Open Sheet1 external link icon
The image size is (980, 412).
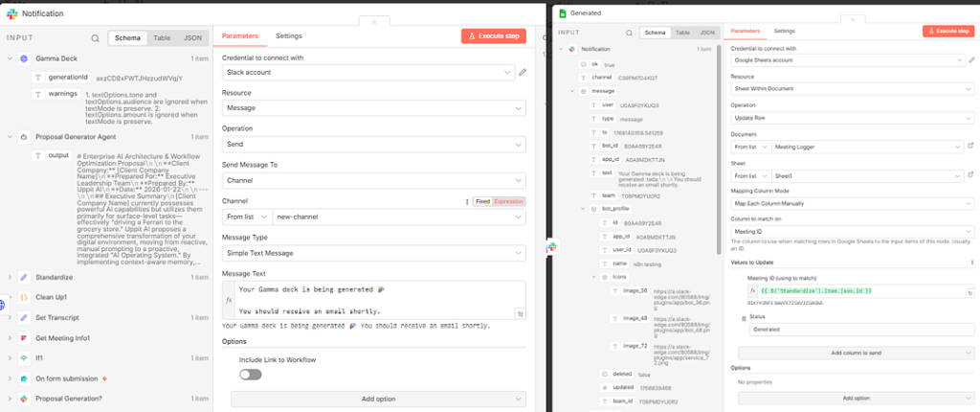970,174
